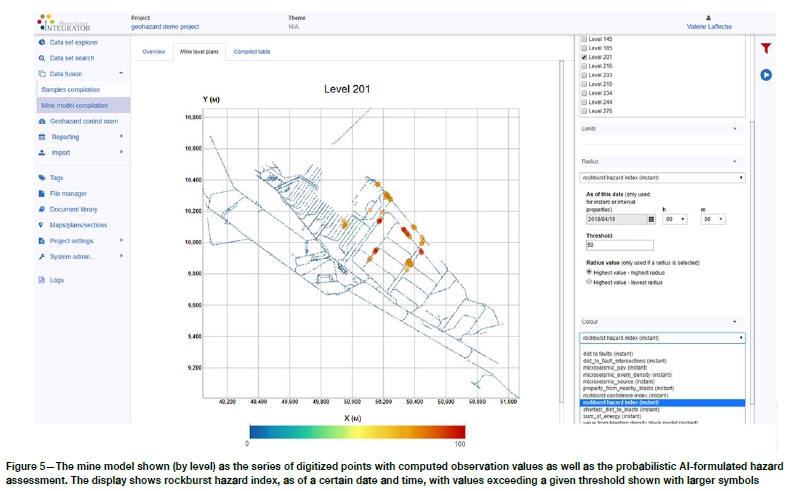This screenshot has width=795, height=491.
Task: Click the File manager icon
Action: (41, 193)
